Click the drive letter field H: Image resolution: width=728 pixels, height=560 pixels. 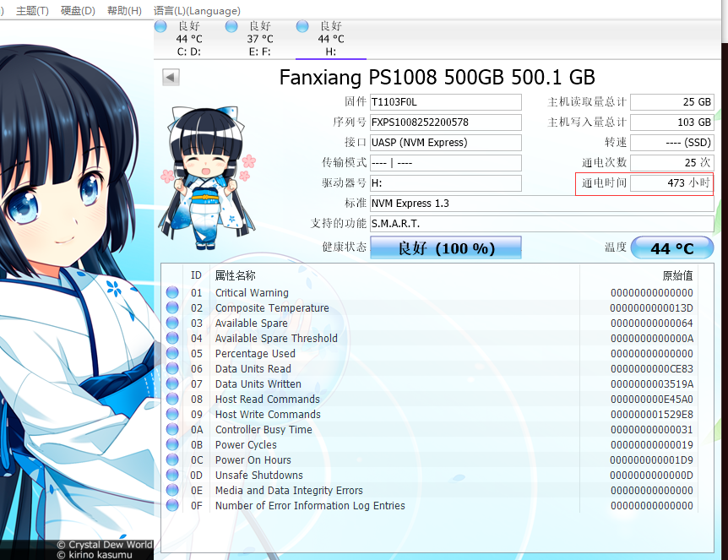click(x=446, y=183)
